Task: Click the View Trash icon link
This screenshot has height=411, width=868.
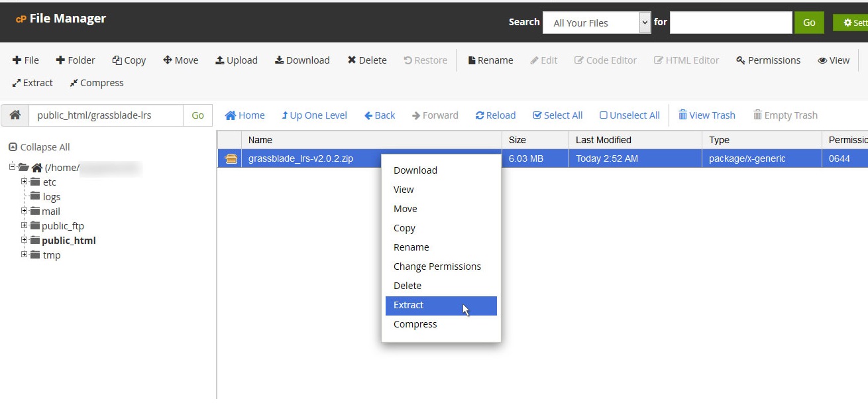Action: (706, 115)
